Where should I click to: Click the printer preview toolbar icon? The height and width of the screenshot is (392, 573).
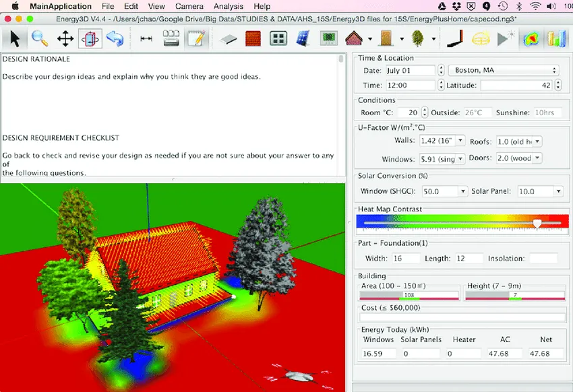point(171,38)
